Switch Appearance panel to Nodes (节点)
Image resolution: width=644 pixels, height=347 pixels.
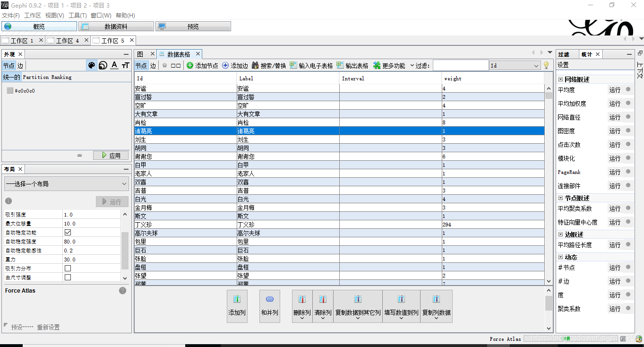pyautogui.click(x=9, y=66)
